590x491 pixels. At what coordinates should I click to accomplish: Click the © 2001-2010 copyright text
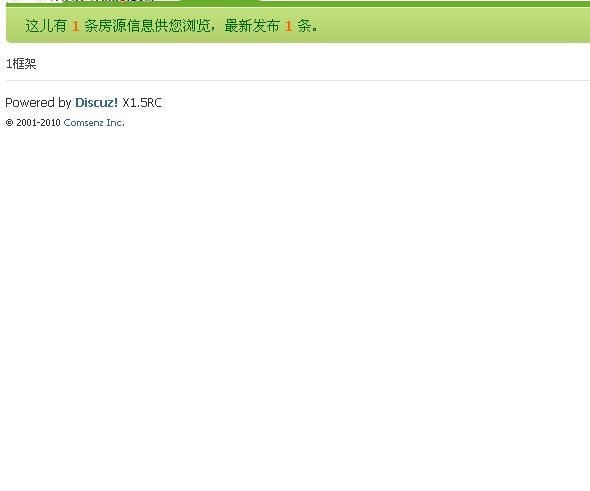point(33,123)
